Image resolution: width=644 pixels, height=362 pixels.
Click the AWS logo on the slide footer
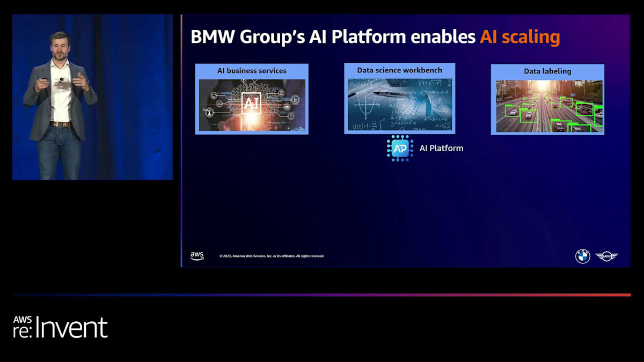(197, 256)
